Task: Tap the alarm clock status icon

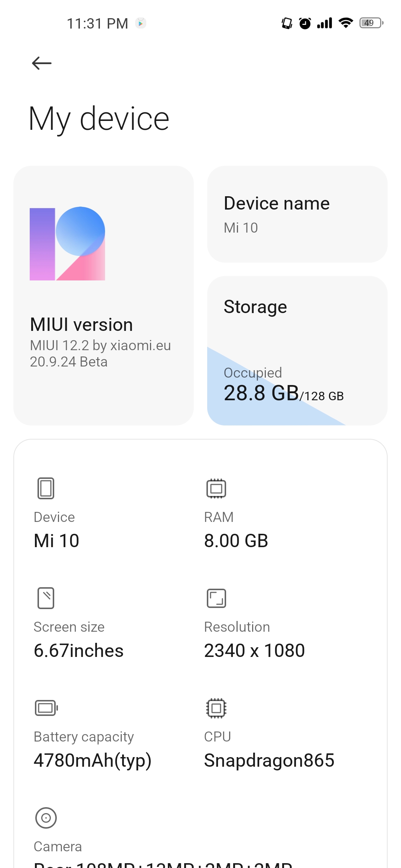Action: point(305,23)
